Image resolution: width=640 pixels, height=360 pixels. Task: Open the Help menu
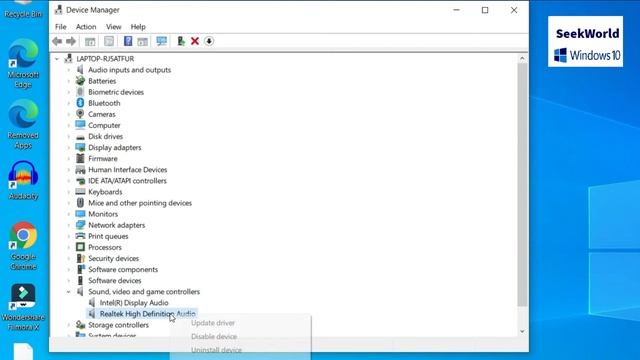[138, 27]
